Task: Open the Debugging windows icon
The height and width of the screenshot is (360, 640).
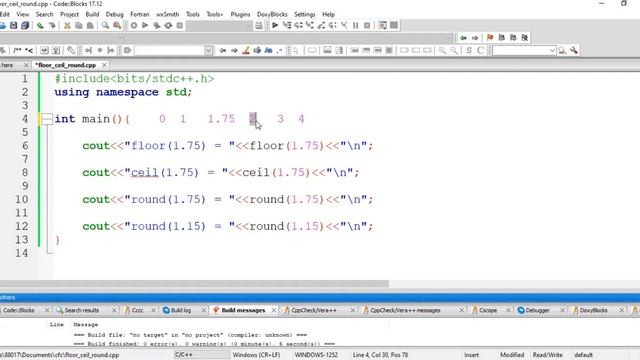Action: click(382, 25)
